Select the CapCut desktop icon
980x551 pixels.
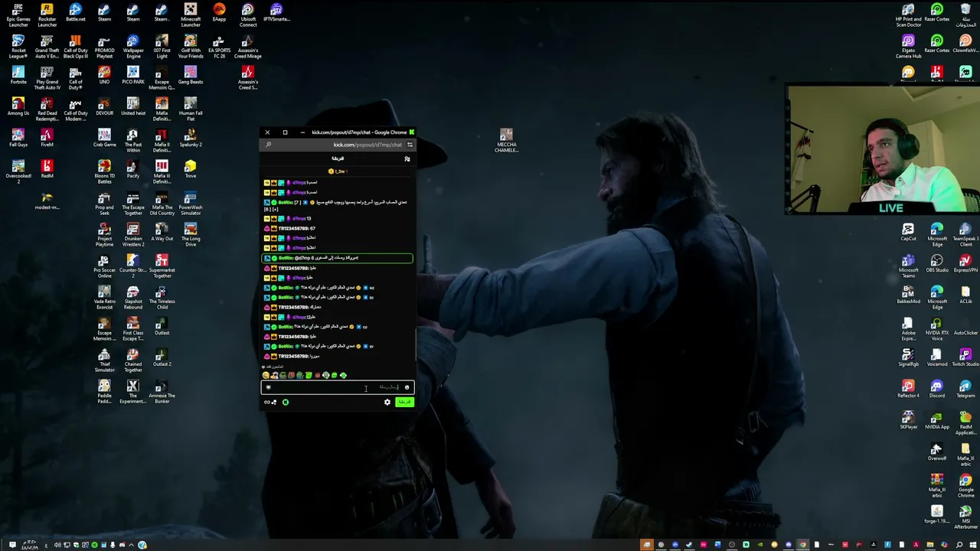tap(908, 231)
